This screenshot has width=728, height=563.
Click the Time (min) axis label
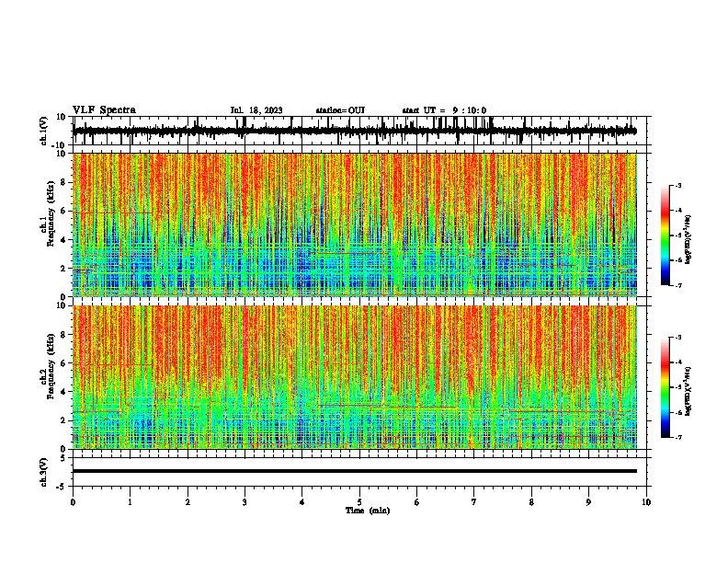tap(368, 511)
